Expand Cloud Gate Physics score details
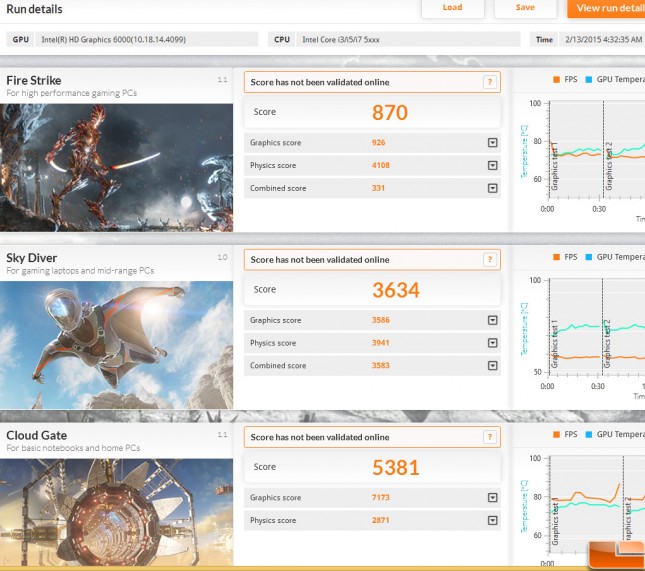Viewport: 645px width, 571px height. coord(492,520)
